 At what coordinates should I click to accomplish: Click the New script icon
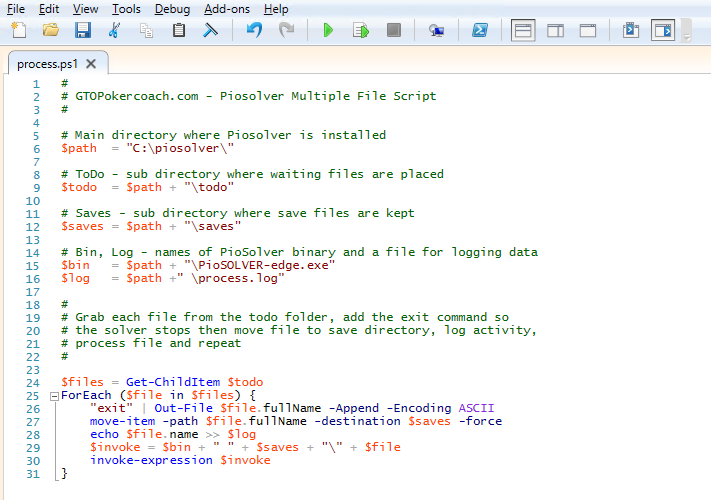(18, 31)
